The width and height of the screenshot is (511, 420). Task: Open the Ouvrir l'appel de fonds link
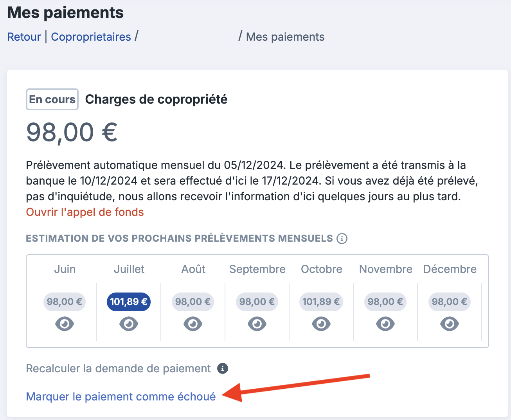point(85,212)
